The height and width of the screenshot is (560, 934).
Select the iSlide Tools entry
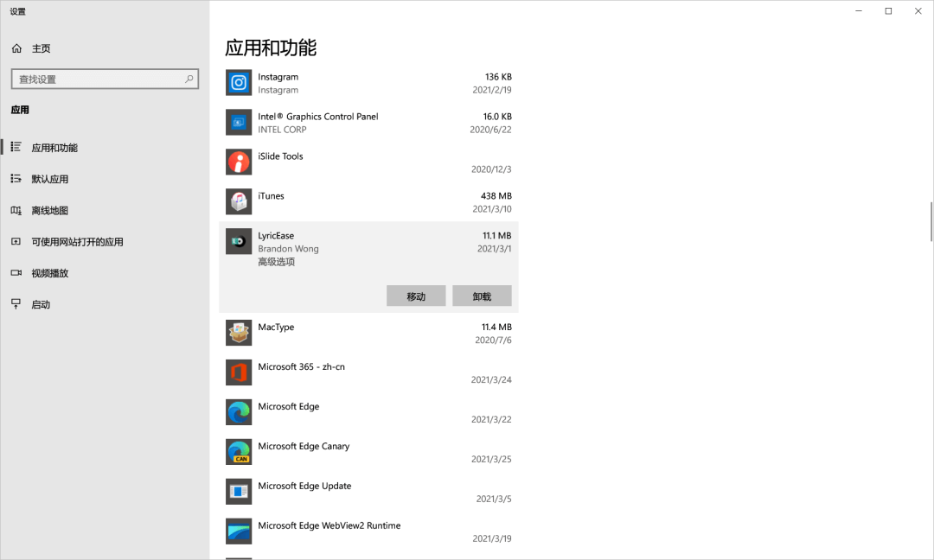click(x=280, y=156)
